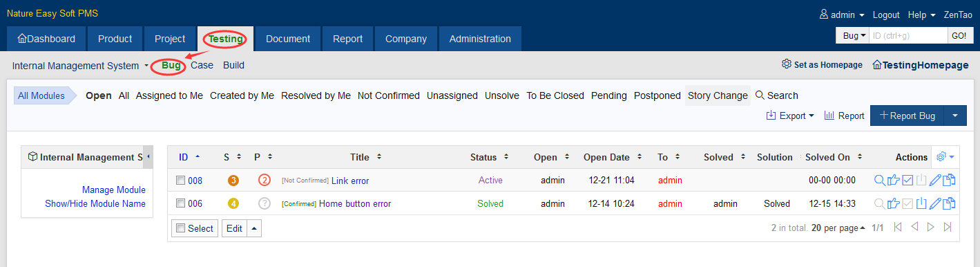The height and width of the screenshot is (267, 980).
Task: Expand the Export dropdown
Action: pyautogui.click(x=790, y=116)
